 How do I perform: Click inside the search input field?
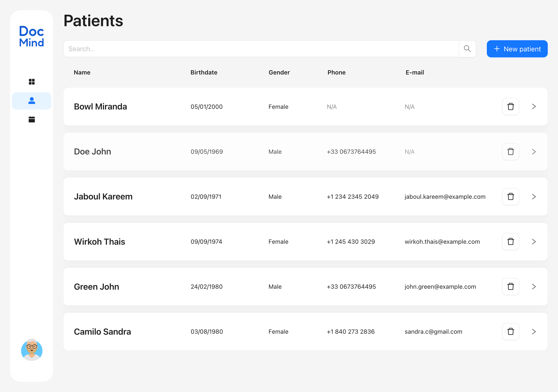pyautogui.click(x=194, y=49)
